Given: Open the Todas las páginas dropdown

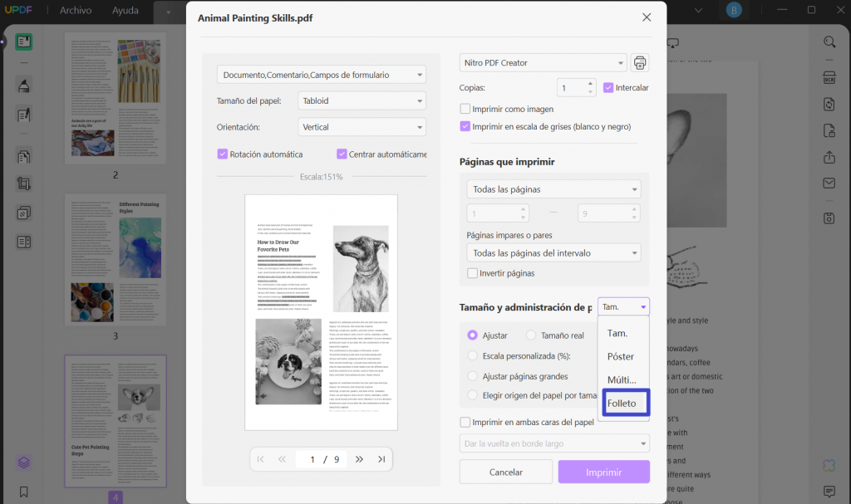Looking at the screenshot, I should pos(553,188).
